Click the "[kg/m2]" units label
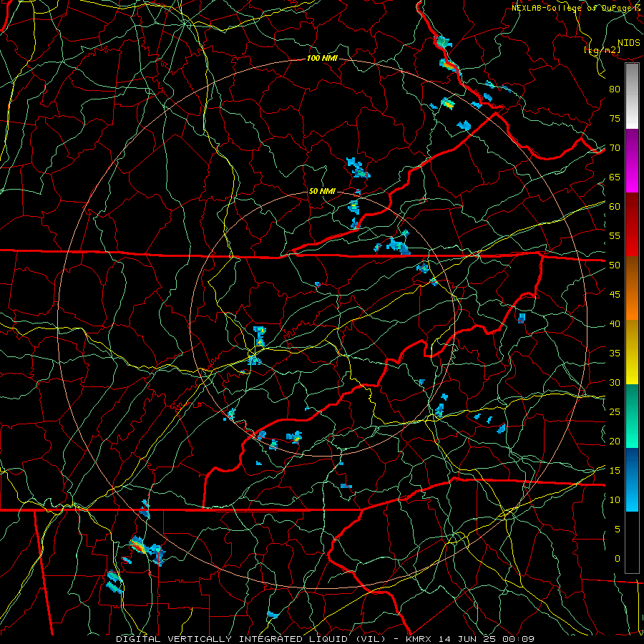 602,50
